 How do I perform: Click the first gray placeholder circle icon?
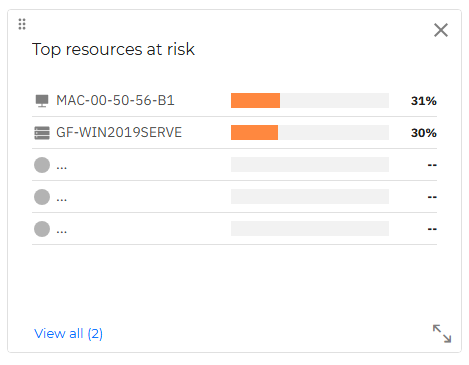tap(42, 165)
